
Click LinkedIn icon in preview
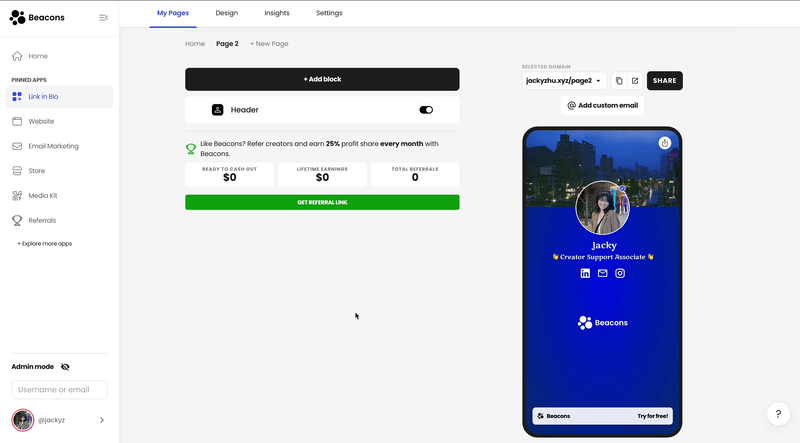pyautogui.click(x=585, y=274)
